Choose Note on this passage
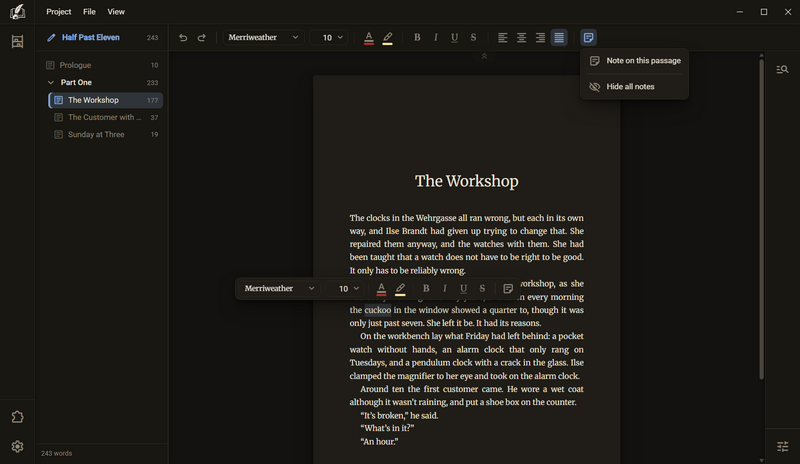This screenshot has width=800, height=464. pyautogui.click(x=635, y=61)
